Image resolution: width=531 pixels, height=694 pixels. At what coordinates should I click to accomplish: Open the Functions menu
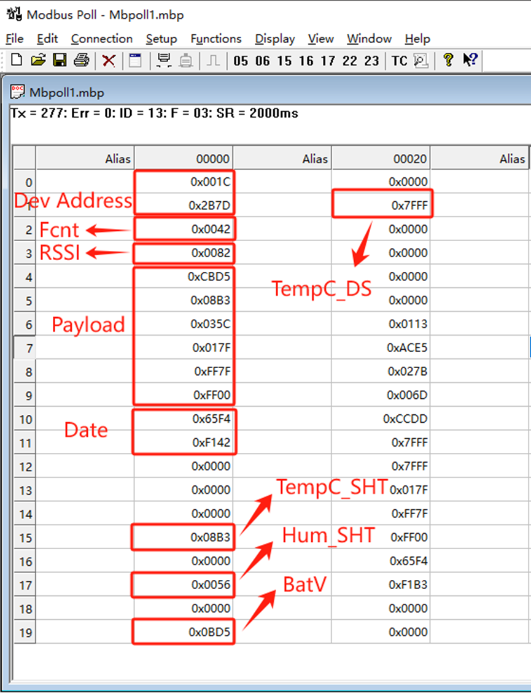coord(216,39)
